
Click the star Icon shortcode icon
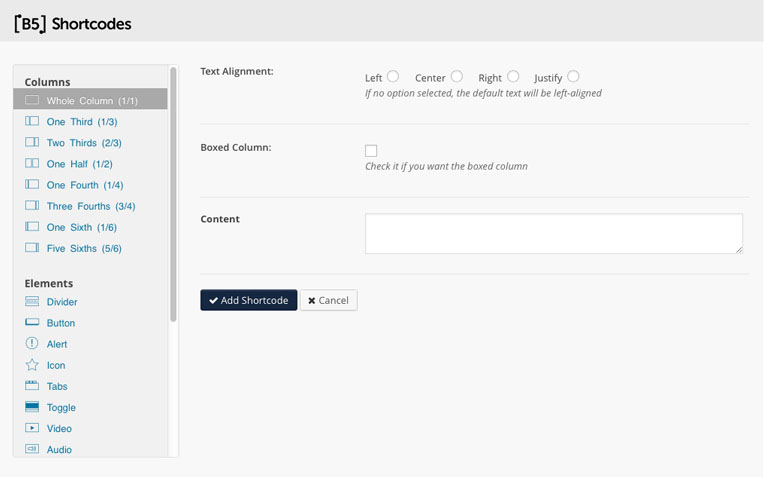32,364
